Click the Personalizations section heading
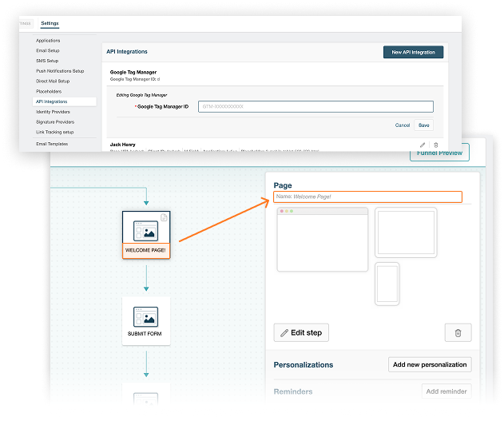The width and height of the screenshot is (504, 425). coord(303,365)
